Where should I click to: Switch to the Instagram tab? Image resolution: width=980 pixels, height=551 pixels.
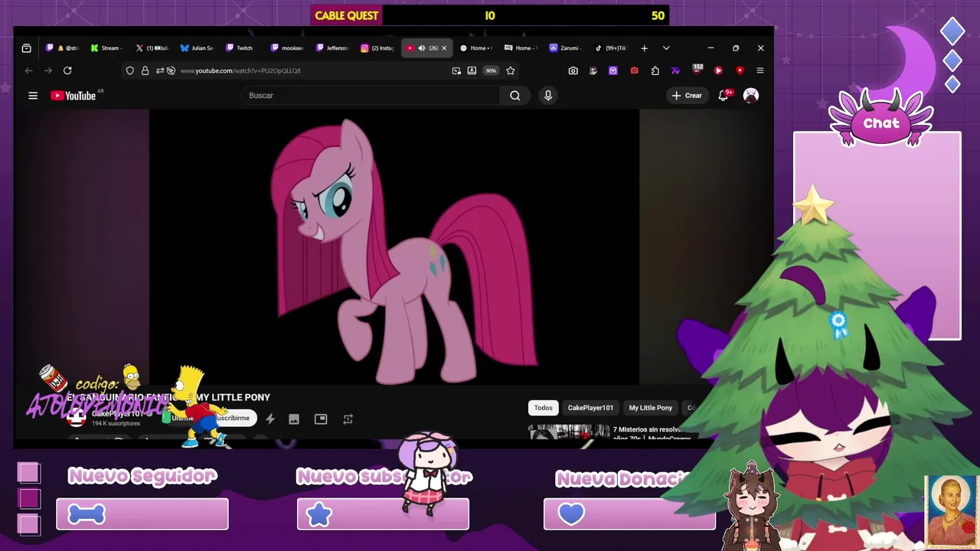pos(377,48)
